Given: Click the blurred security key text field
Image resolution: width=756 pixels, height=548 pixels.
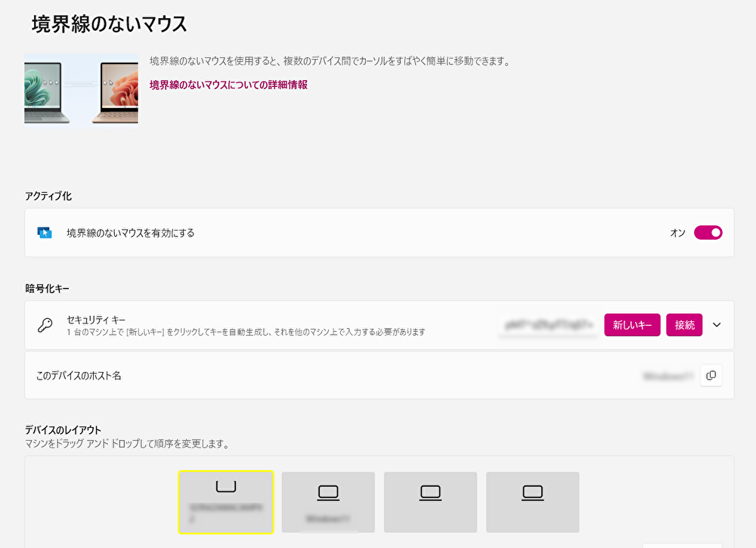Looking at the screenshot, I should pos(548,325).
